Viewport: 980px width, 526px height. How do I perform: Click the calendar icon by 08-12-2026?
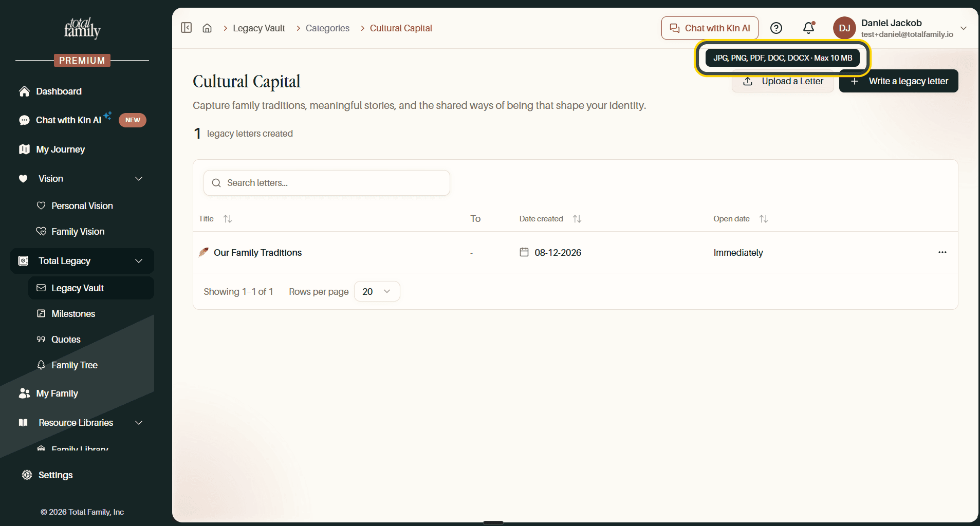524,252
